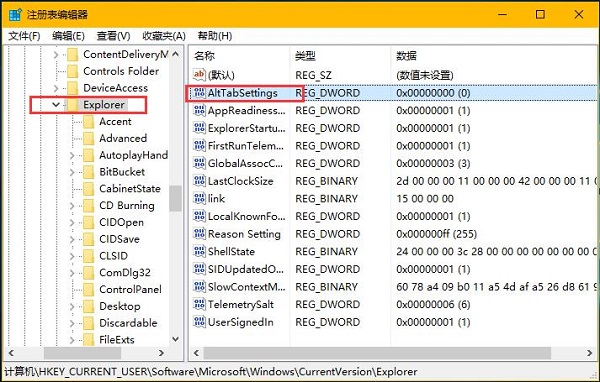Screen dimensions: 600x382
Task: Click tree pane horizontal scroll right arrow
Action: (x=161, y=353)
